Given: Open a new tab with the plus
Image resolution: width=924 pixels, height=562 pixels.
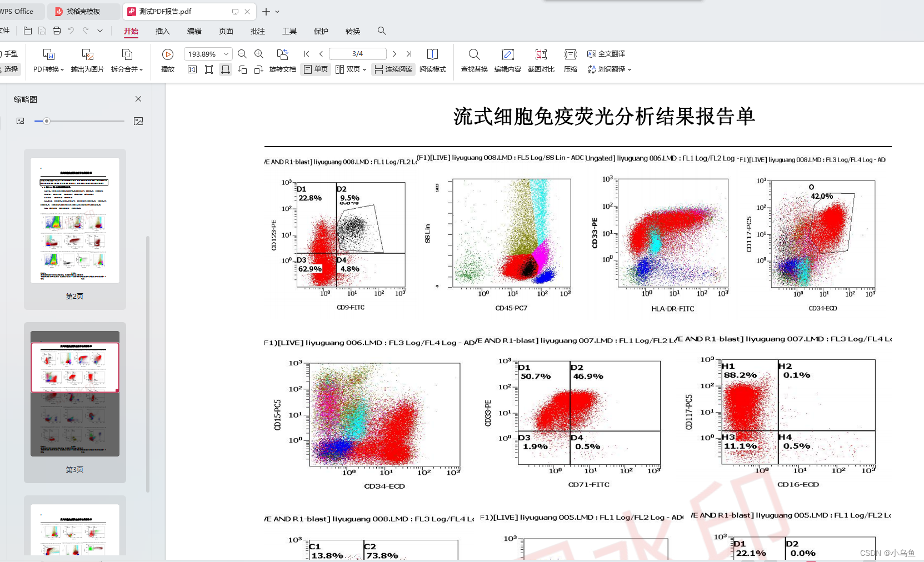Looking at the screenshot, I should coord(266,11).
